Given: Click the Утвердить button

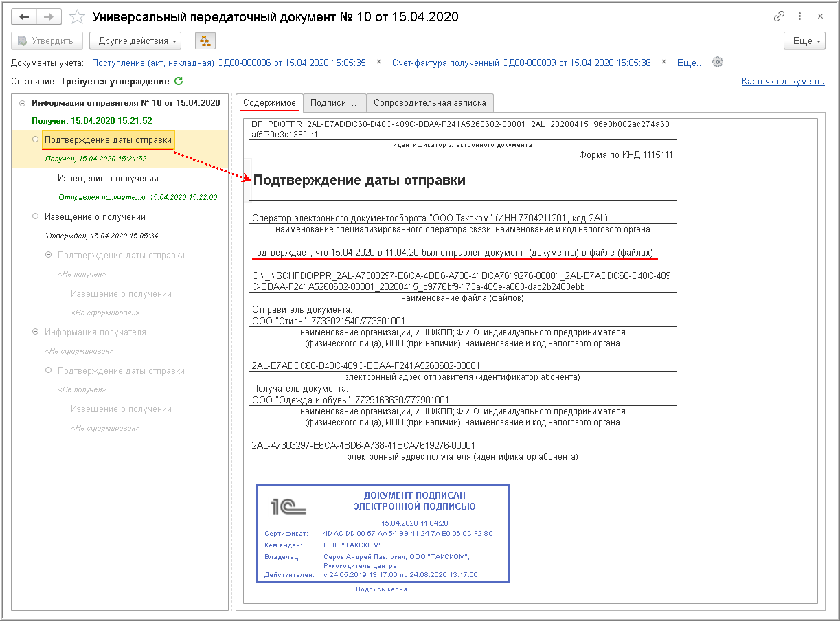Looking at the screenshot, I should pyautogui.click(x=47, y=41).
